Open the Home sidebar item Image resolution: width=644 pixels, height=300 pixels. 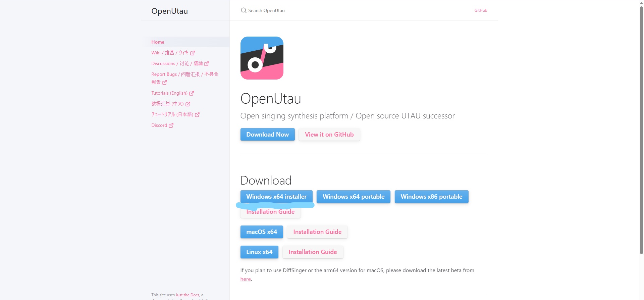point(158,42)
